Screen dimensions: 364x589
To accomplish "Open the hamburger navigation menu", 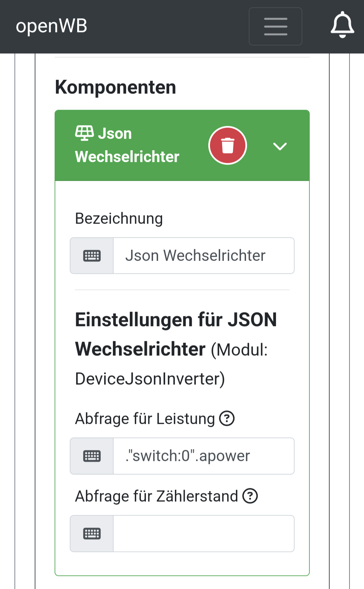I will [x=275, y=26].
